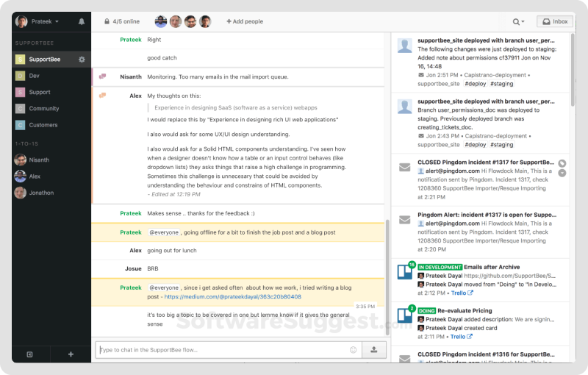Click the @everyone tag in job post message
The width and height of the screenshot is (588, 375).
pyautogui.click(x=164, y=232)
